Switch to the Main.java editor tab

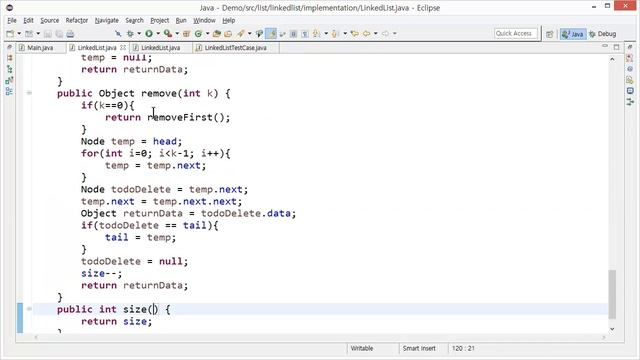point(40,48)
